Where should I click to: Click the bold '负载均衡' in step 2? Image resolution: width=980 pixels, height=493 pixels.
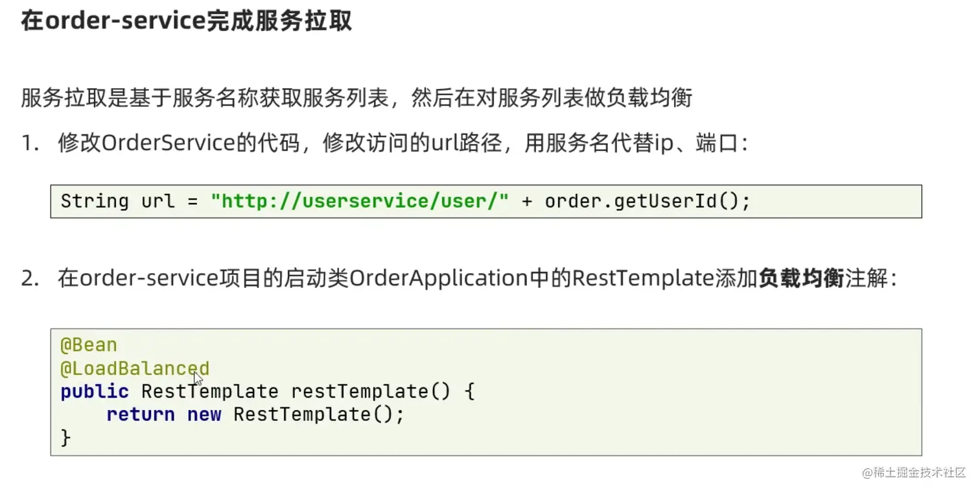(801, 279)
